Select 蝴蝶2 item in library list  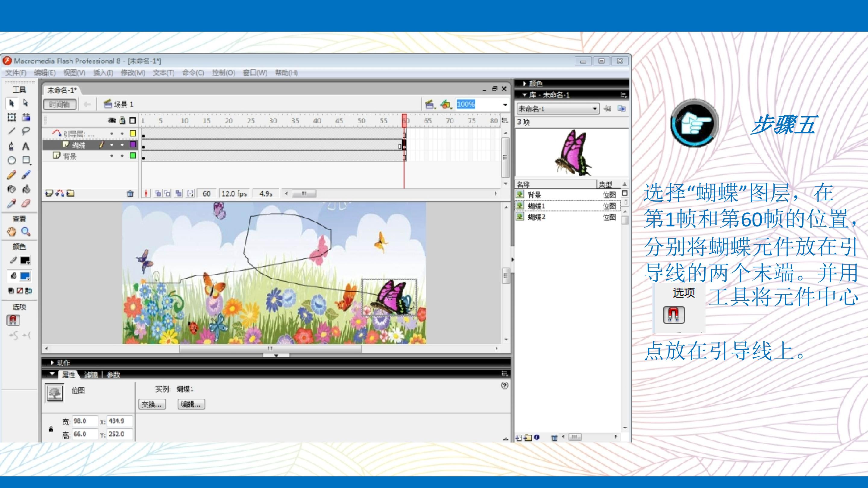point(536,217)
